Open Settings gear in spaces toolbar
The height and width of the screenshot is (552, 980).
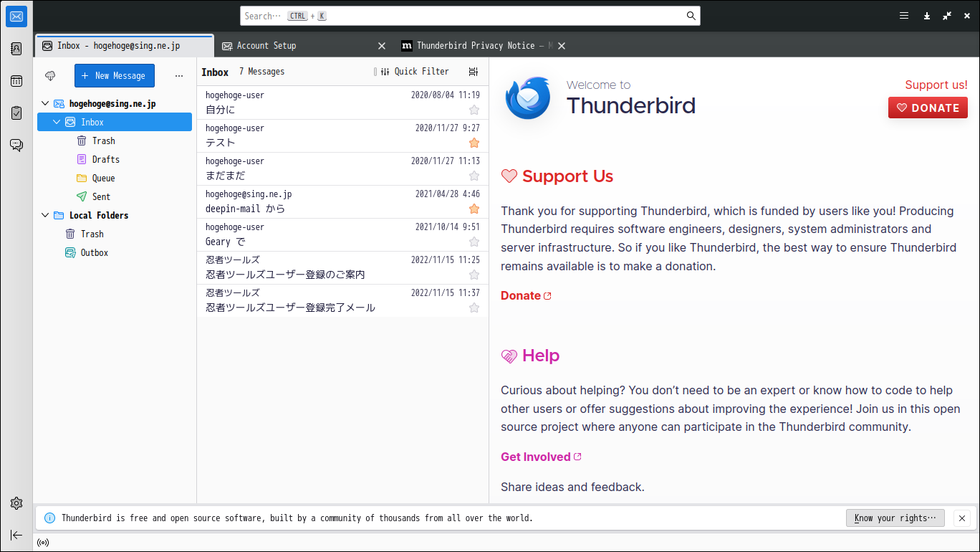click(x=16, y=503)
